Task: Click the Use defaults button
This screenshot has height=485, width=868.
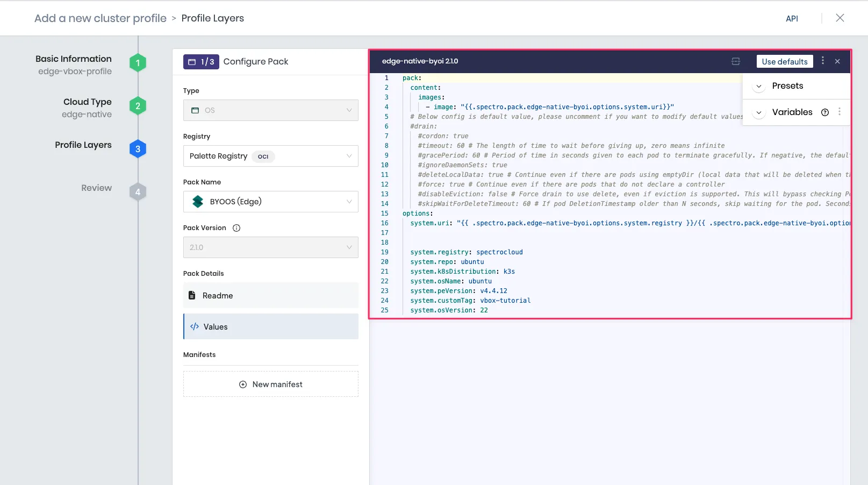Action: coord(784,61)
